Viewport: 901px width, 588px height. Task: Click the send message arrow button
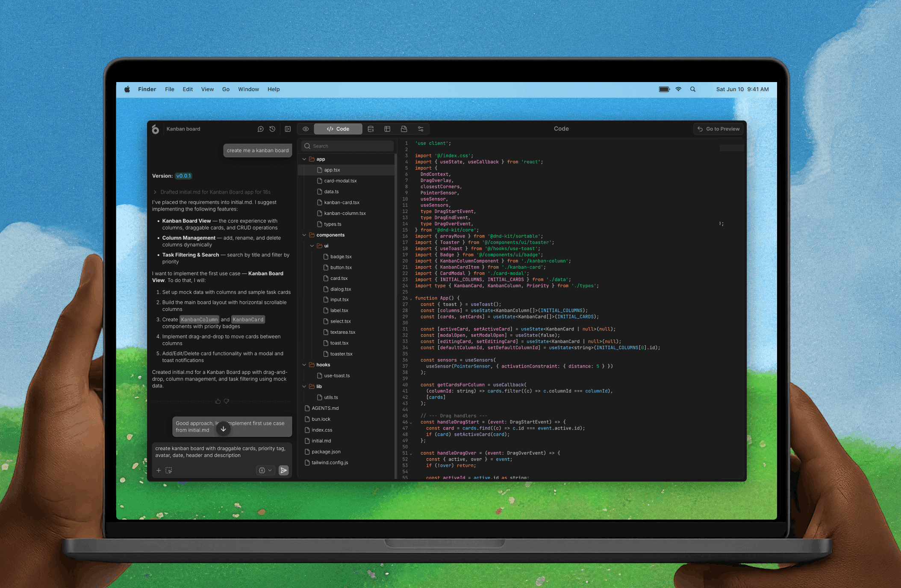click(283, 470)
